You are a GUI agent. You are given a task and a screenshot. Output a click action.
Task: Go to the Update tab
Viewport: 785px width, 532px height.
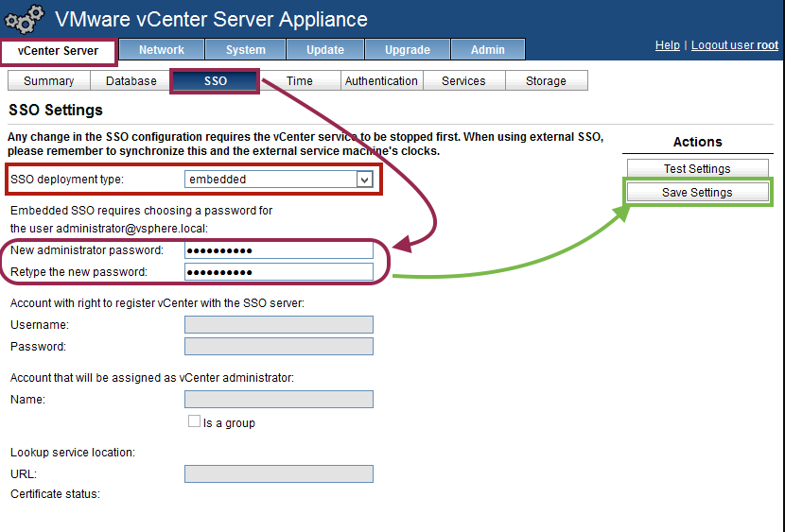[325, 50]
